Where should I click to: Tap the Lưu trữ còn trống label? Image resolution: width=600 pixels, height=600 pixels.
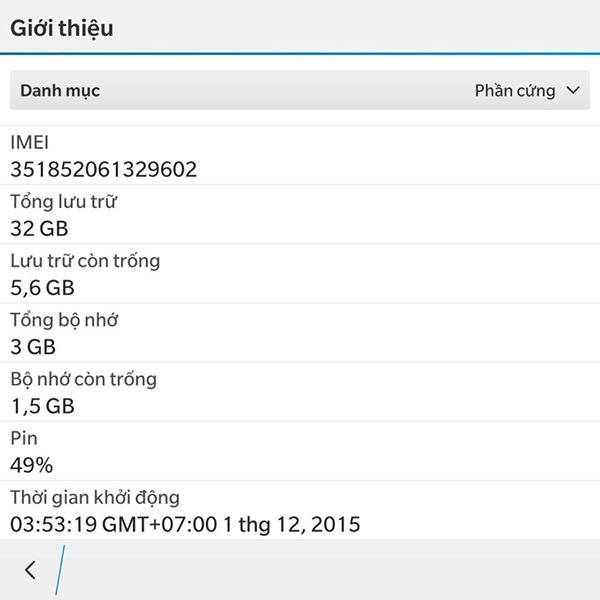coord(85,261)
